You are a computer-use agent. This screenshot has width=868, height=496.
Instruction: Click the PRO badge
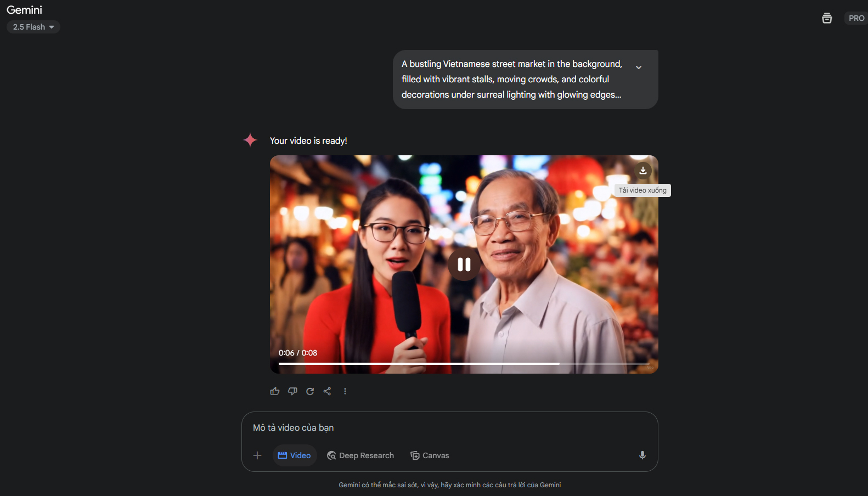(856, 18)
